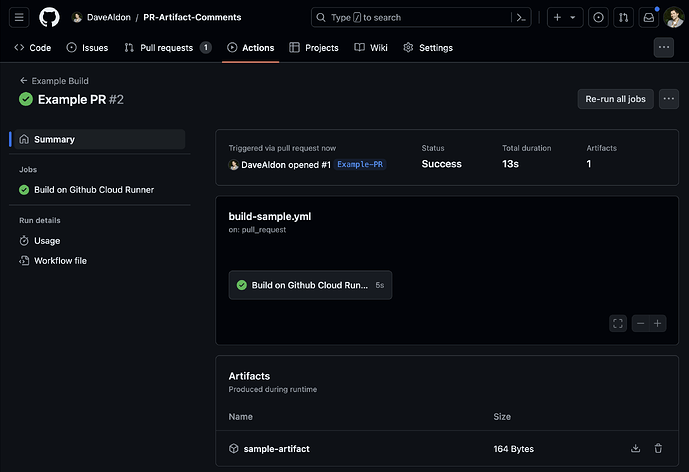
Task: Go back to Example Build workflow
Action: point(60,81)
